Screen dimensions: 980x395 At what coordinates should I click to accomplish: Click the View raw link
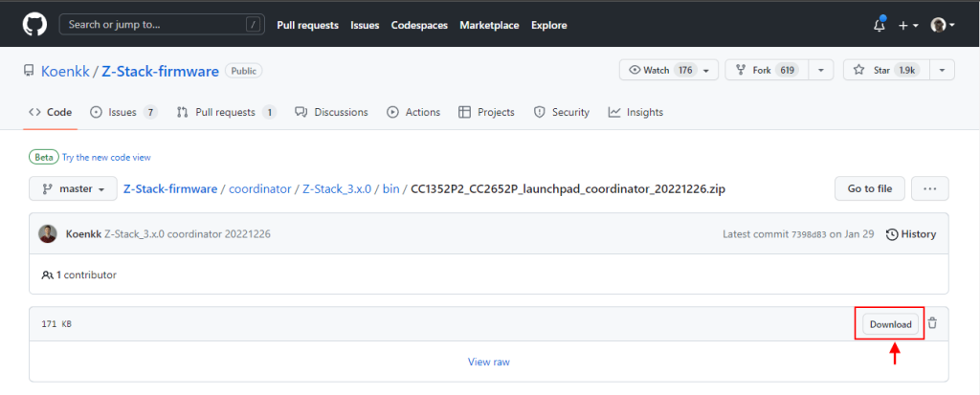pyautogui.click(x=488, y=362)
